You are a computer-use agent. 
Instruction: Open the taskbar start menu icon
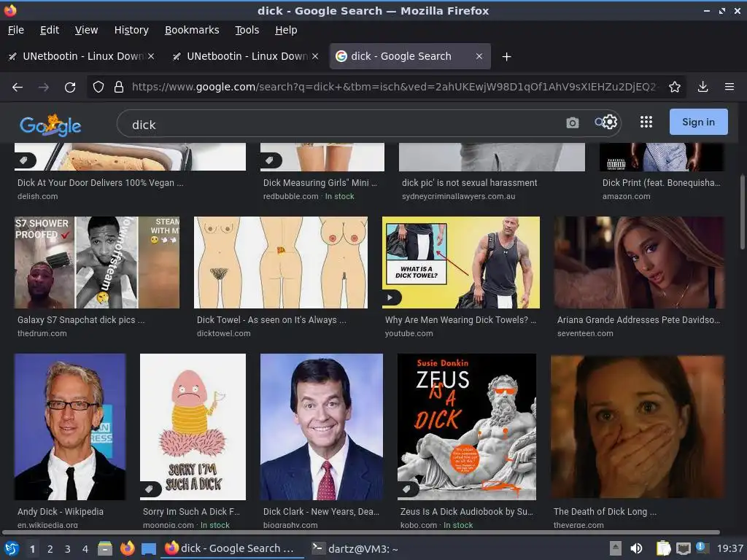point(12,548)
